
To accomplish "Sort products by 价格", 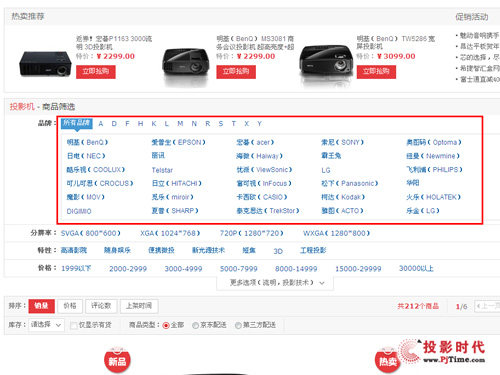I will [70, 306].
